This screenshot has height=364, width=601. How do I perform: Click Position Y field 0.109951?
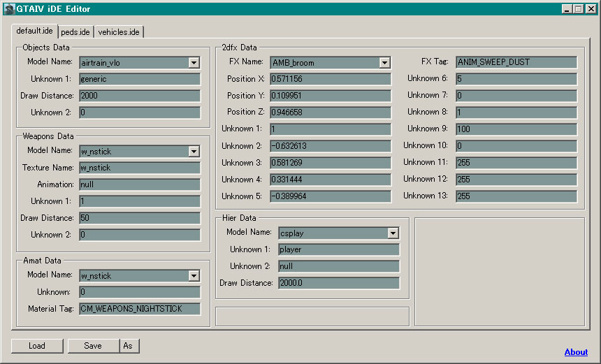[x=331, y=96]
